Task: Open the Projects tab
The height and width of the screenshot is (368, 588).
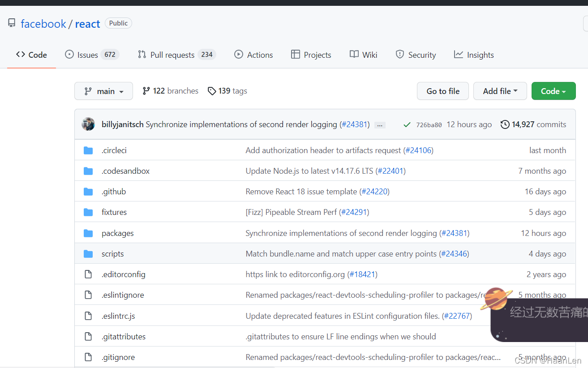Action: click(311, 55)
